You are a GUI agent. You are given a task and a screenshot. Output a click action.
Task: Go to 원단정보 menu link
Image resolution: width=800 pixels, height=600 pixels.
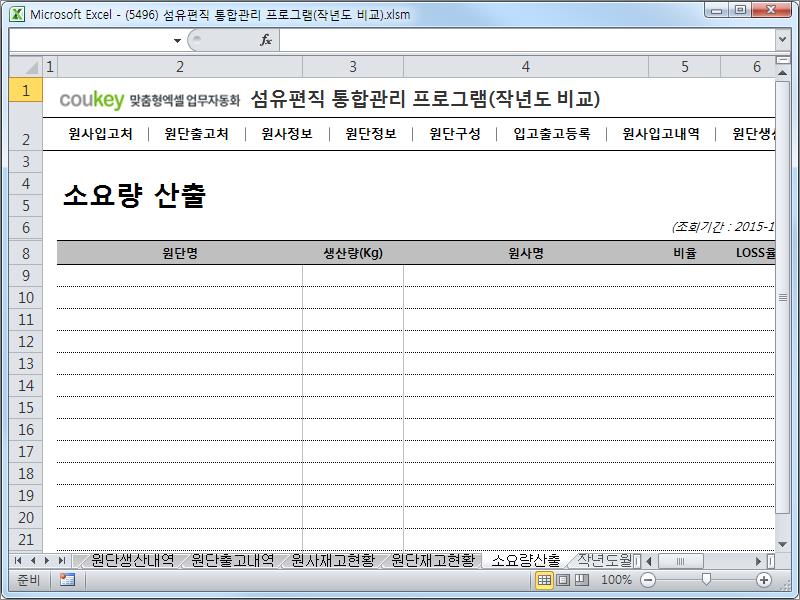point(371,134)
